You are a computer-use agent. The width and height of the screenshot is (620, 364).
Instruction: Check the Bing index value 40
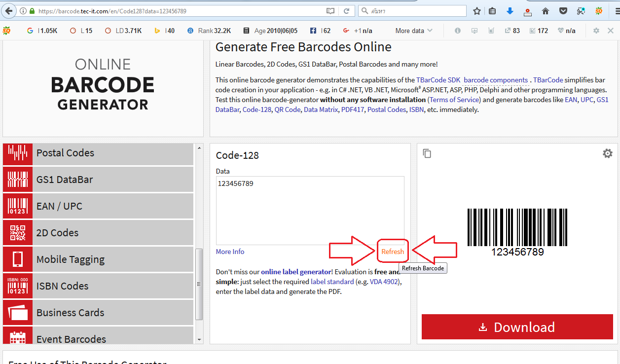click(x=164, y=31)
